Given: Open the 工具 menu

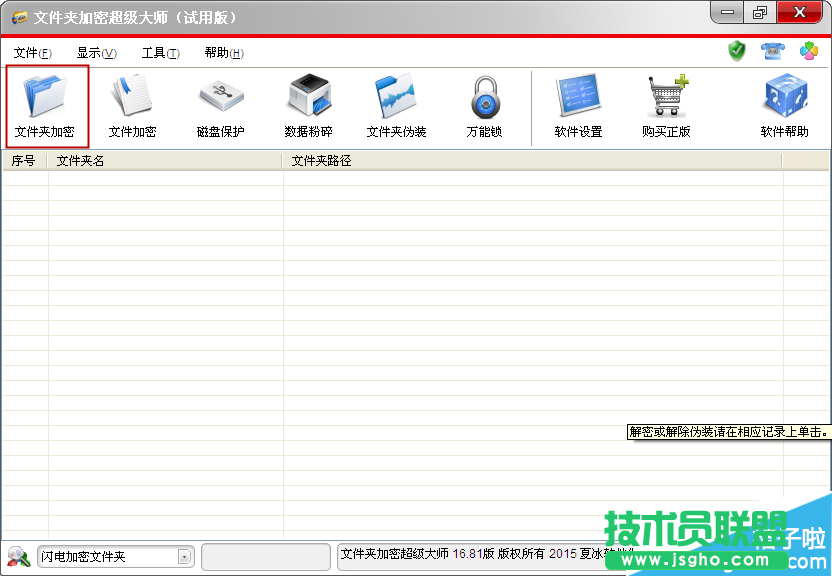Looking at the screenshot, I should coord(158,52).
